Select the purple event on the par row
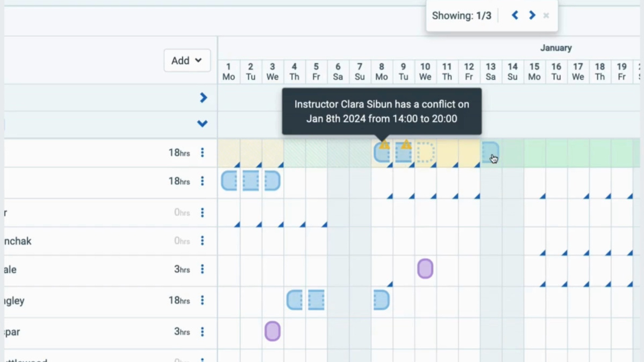Image resolution: width=644 pixels, height=362 pixels. (272, 331)
